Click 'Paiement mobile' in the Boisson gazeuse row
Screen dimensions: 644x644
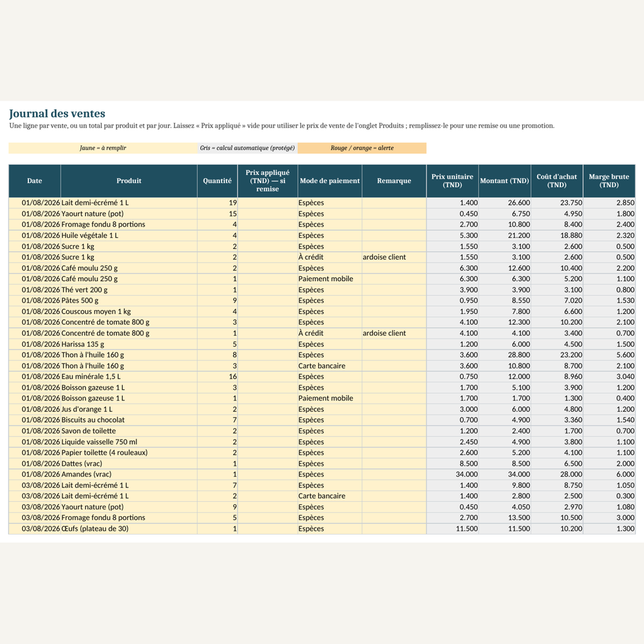[330, 398]
